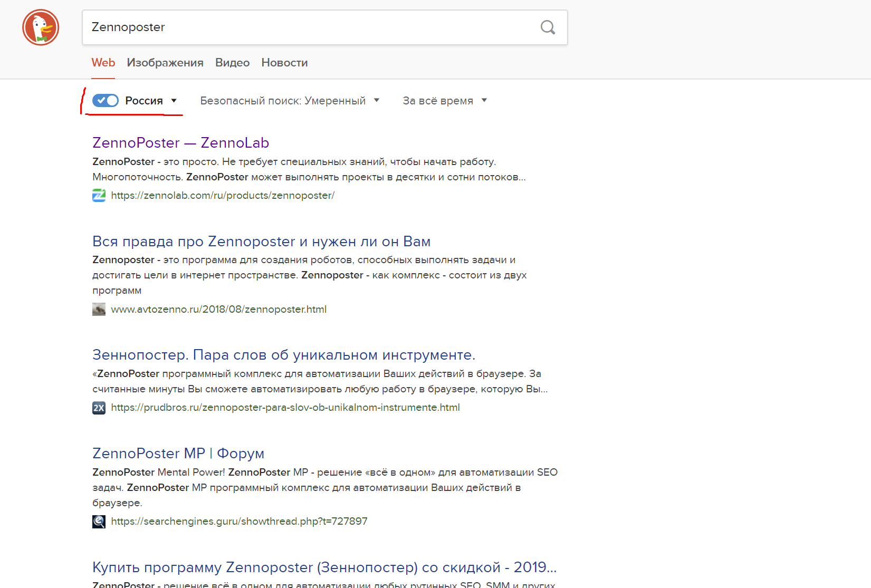Viewport: 871px width, 588px height.
Task: Open the За всё время time filter
Action: tap(445, 101)
